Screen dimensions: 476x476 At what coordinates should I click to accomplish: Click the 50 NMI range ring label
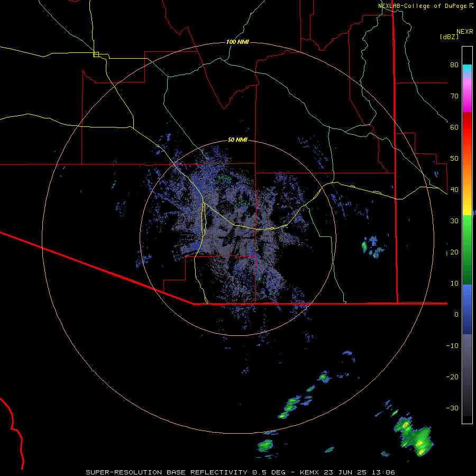click(x=237, y=140)
